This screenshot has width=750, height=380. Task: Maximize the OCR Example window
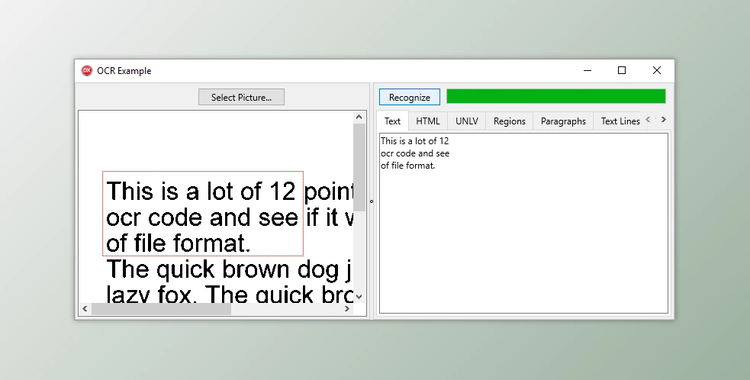pos(622,70)
